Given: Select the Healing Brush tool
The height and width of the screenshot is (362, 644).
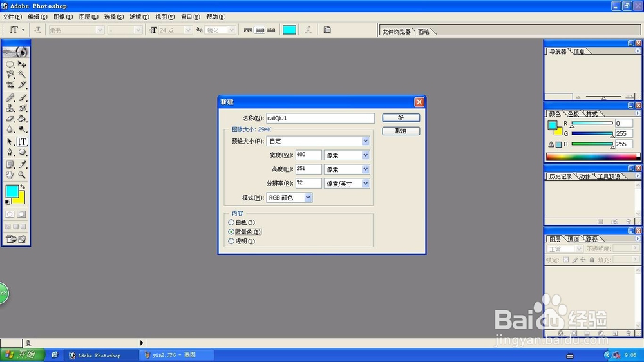Looking at the screenshot, I should click(10, 98).
